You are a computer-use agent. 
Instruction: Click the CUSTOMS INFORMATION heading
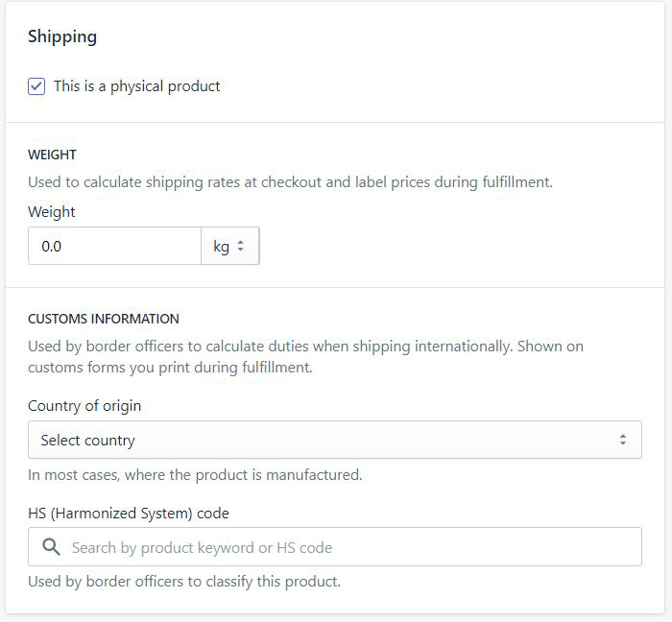[x=104, y=319]
